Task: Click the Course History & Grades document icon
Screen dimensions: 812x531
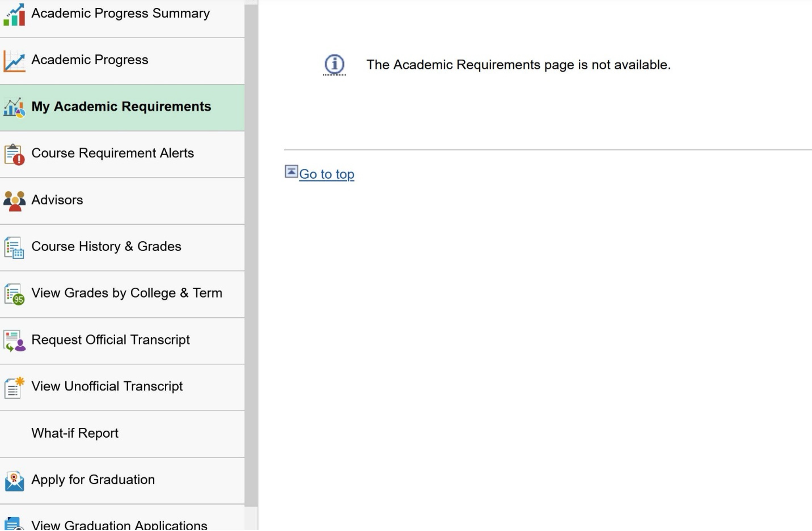Action: (x=14, y=248)
